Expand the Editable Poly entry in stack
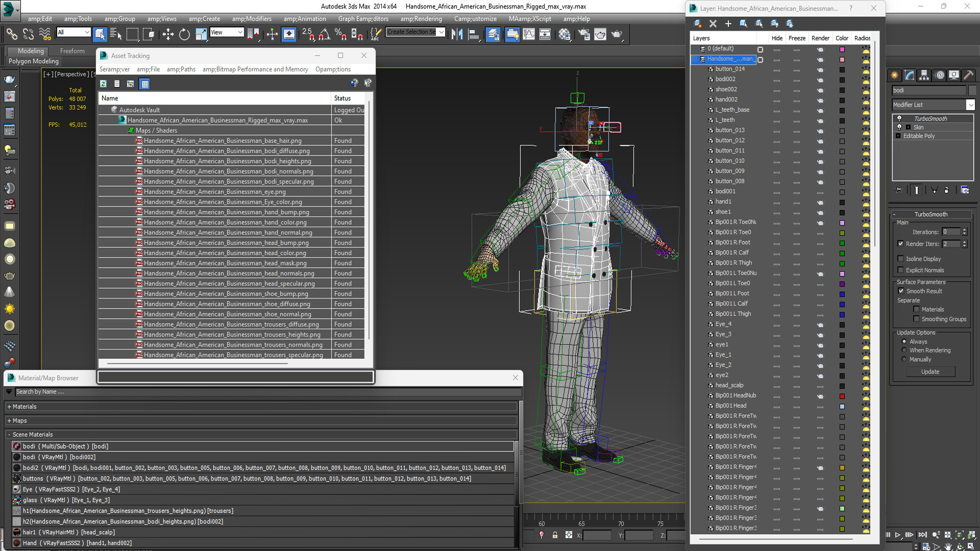The height and width of the screenshot is (551, 980). [x=898, y=136]
